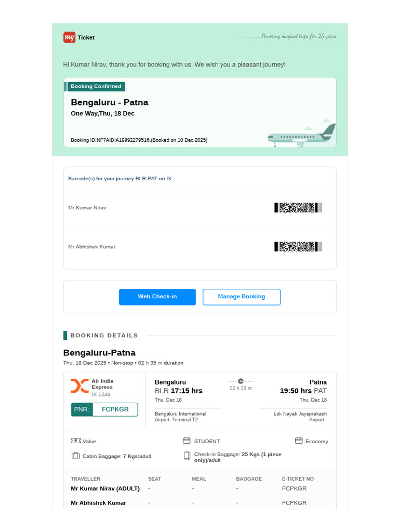Click the e-ticket number for Mr Kumar Nirav
Viewport: 399px width, 532px height.
pos(294,488)
